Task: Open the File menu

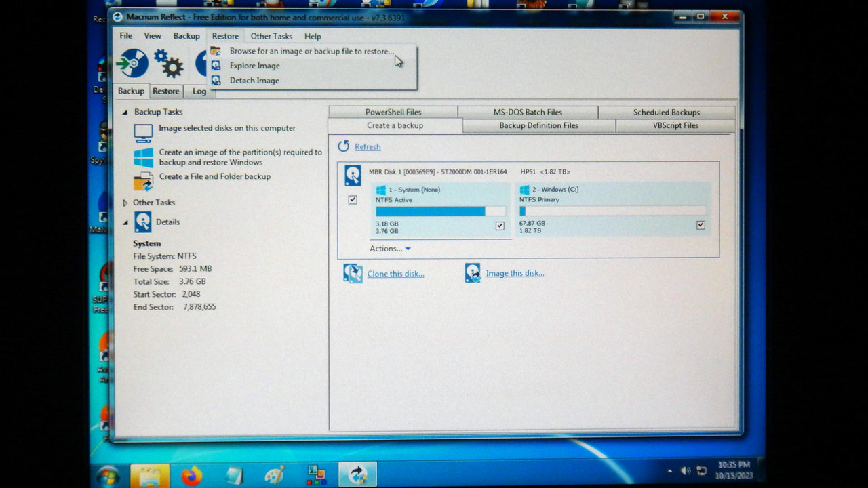Action: click(126, 36)
